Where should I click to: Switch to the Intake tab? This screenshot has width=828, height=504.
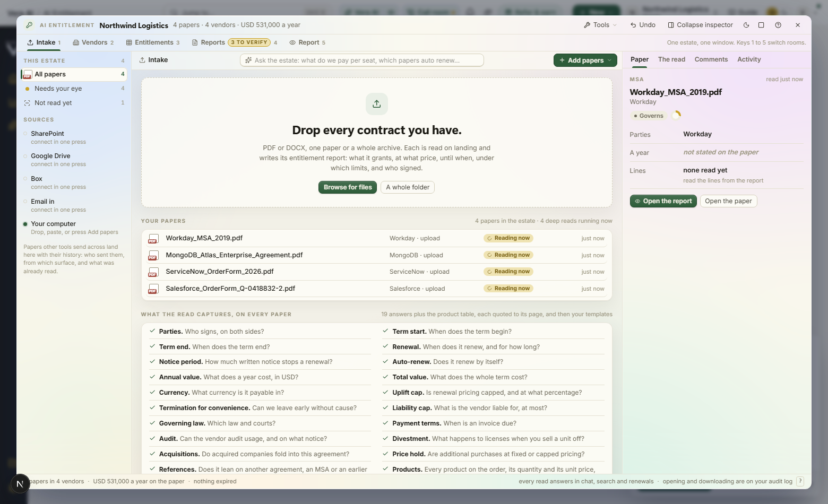pyautogui.click(x=44, y=42)
